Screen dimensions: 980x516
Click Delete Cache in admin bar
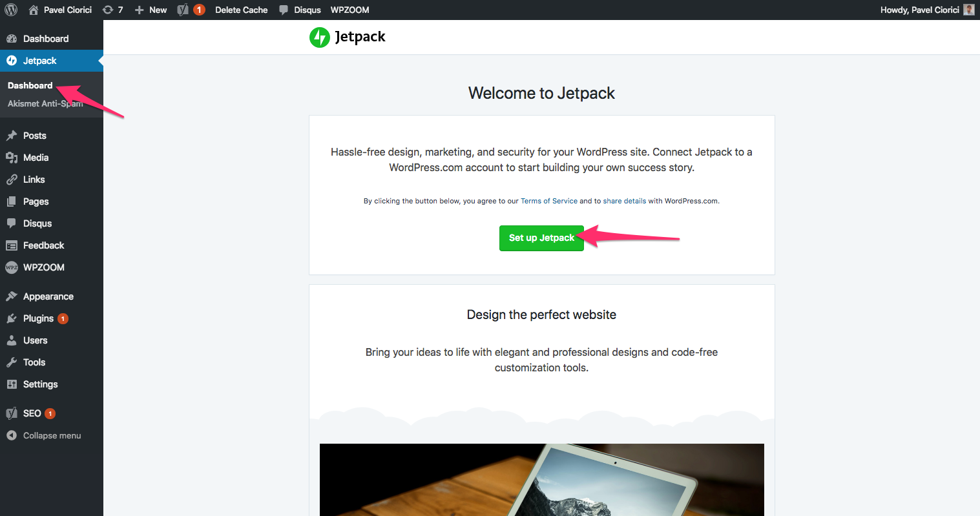tap(242, 10)
